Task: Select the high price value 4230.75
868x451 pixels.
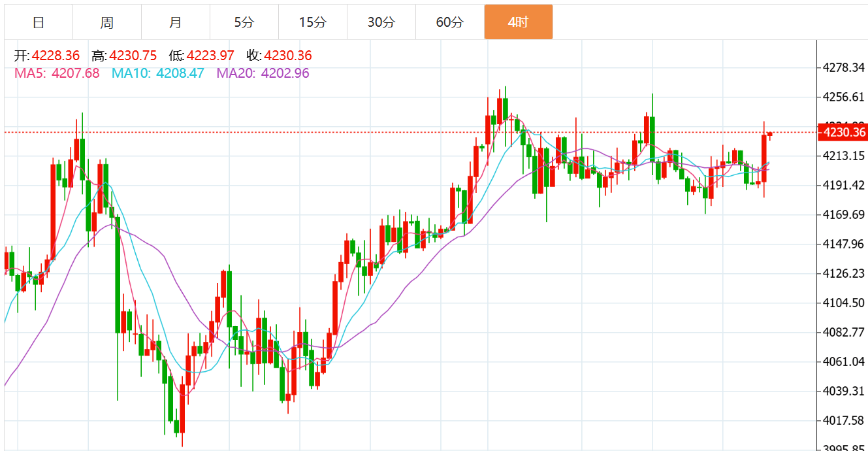Action: 133,56
